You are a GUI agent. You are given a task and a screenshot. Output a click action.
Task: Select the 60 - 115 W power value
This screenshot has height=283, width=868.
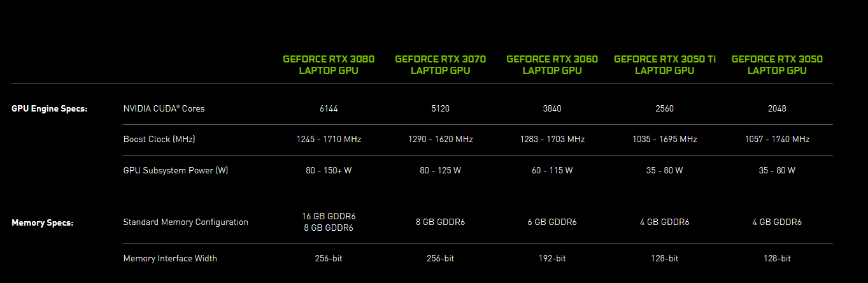pos(552,170)
